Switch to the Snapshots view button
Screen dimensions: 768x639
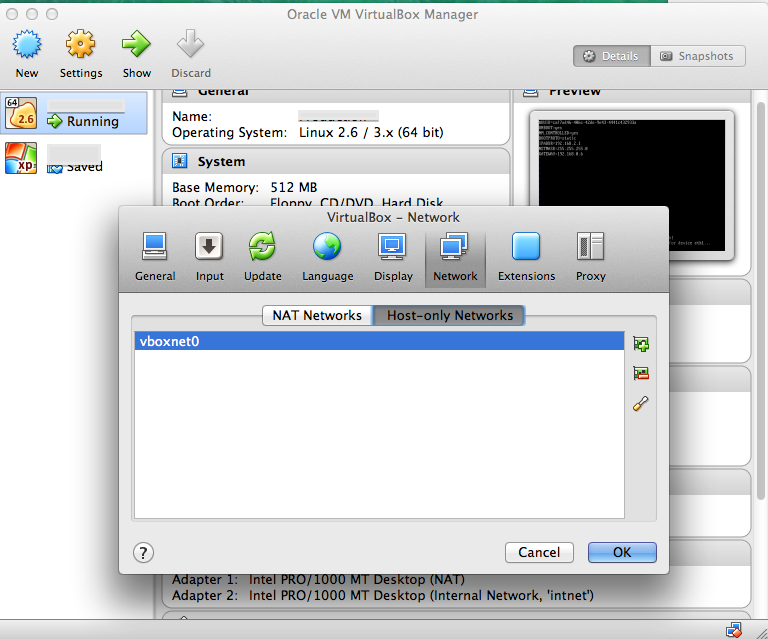pos(698,56)
